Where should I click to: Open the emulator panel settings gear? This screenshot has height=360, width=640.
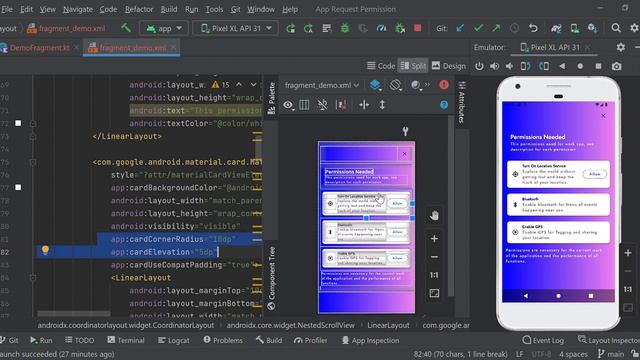click(621, 47)
